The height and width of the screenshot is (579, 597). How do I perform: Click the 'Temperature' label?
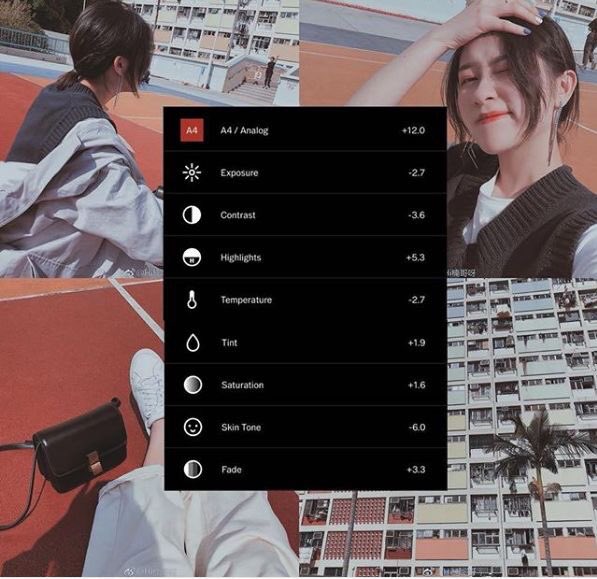[246, 300]
